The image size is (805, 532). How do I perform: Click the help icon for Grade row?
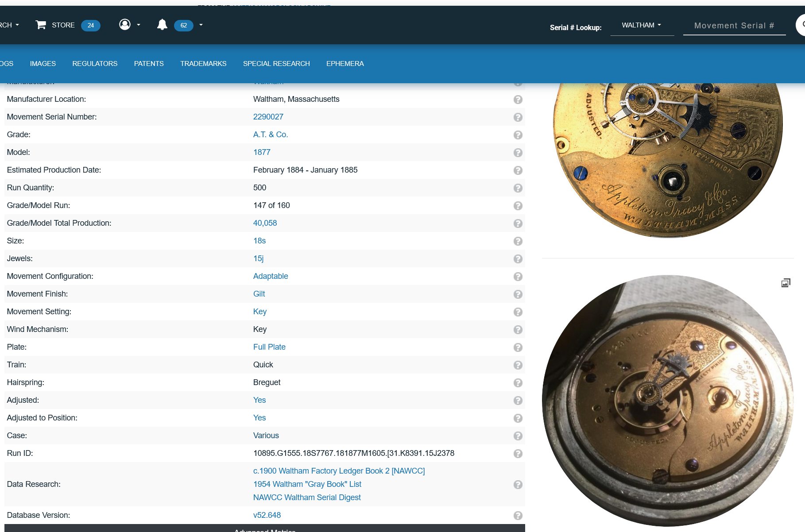pos(518,135)
